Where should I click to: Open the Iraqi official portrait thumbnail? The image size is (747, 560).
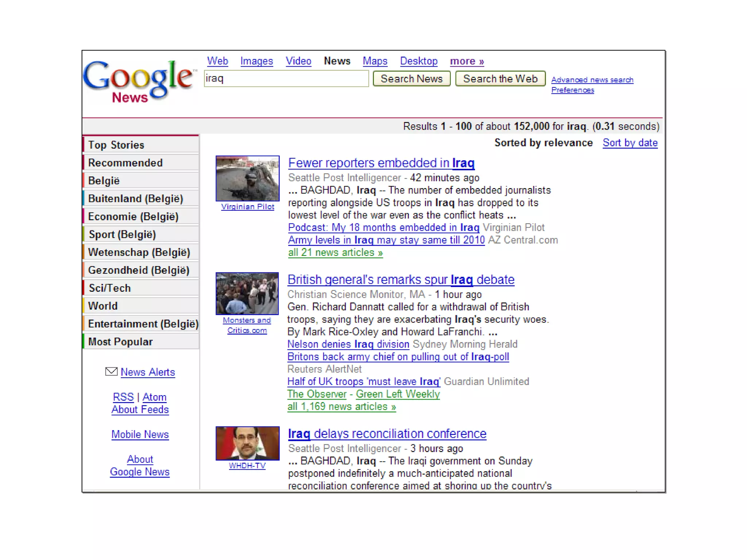coord(247,443)
